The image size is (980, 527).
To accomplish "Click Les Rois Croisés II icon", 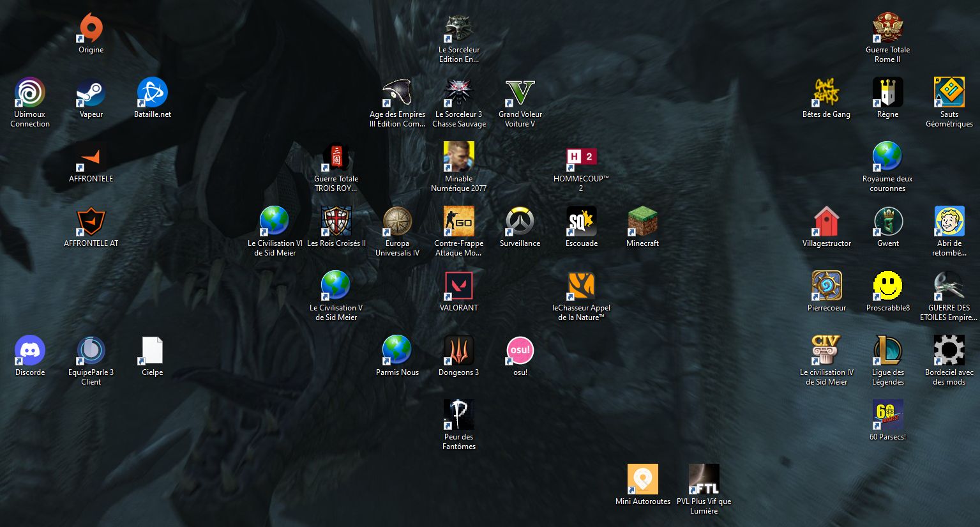I will click(336, 222).
